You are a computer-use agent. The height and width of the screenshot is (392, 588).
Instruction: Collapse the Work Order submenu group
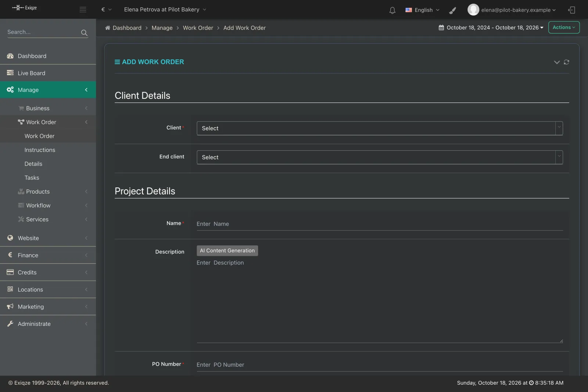click(x=48, y=122)
